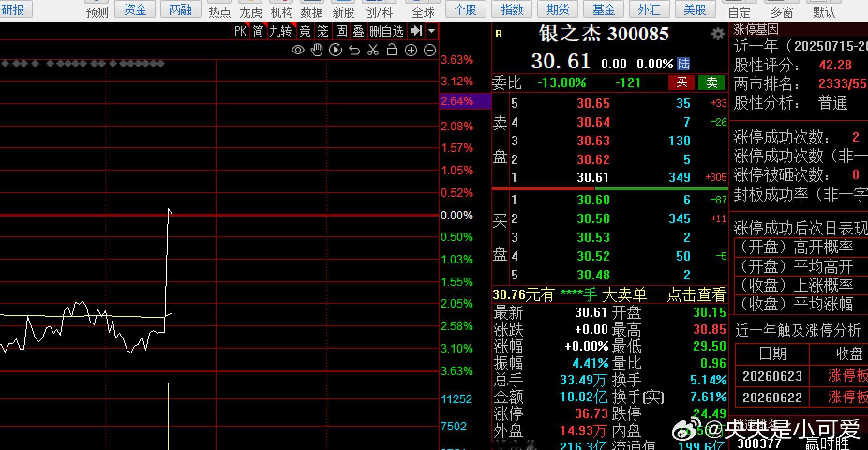868x450 pixels.
Task: Select the 默认 default layout
Action: (823, 12)
